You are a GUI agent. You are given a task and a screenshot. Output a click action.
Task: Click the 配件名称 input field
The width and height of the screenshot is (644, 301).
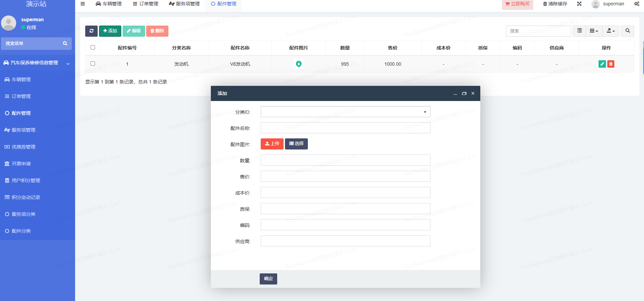click(345, 128)
